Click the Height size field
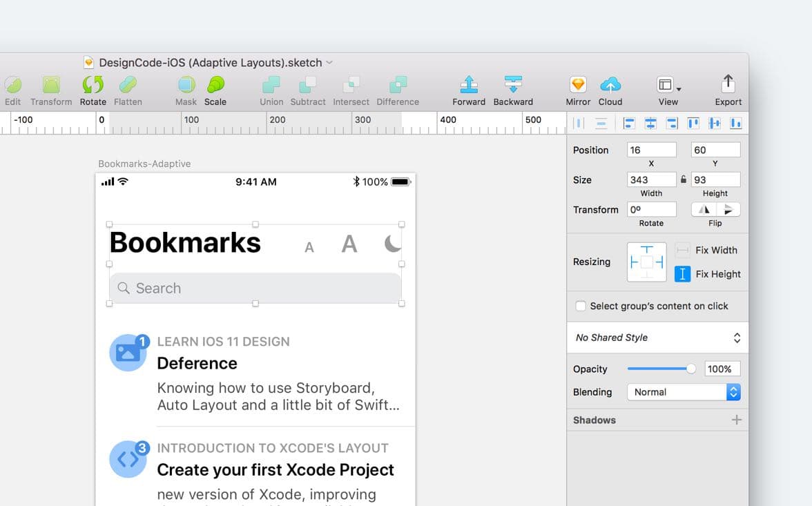Screen dimensions: 812x506 coord(715,179)
